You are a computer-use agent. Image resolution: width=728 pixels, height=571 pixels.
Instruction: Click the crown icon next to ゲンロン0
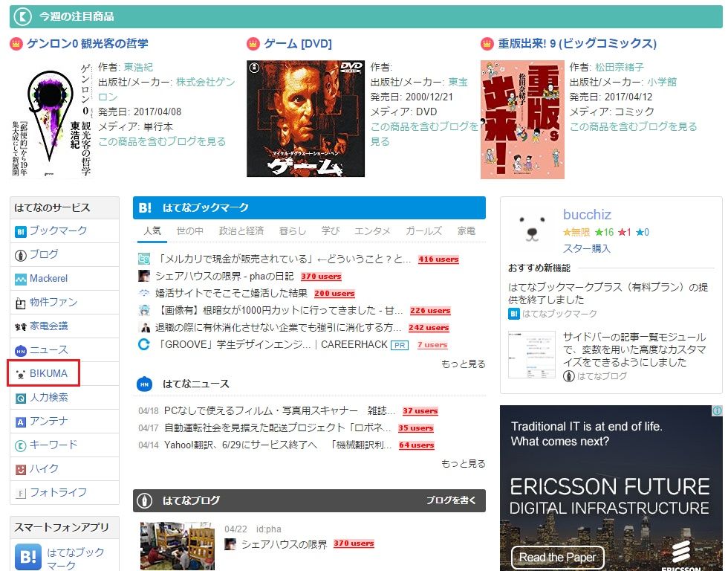(16, 44)
